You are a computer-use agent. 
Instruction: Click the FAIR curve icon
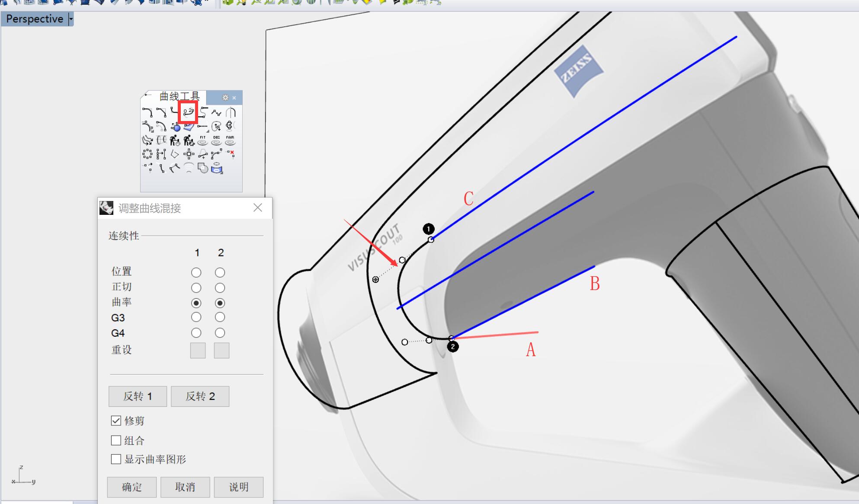tap(230, 140)
